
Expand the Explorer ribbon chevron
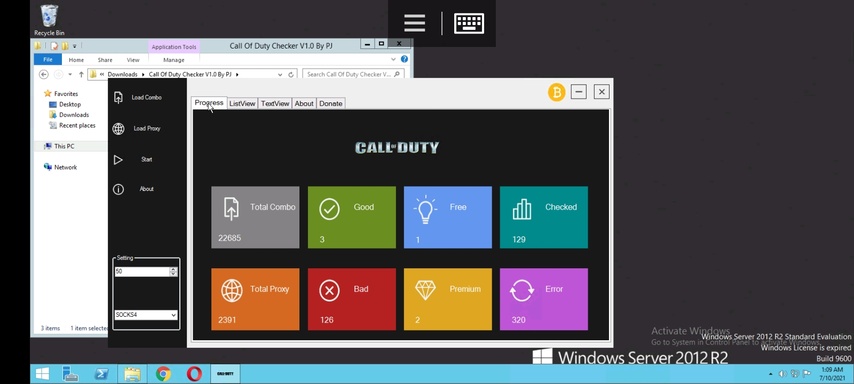point(393,59)
